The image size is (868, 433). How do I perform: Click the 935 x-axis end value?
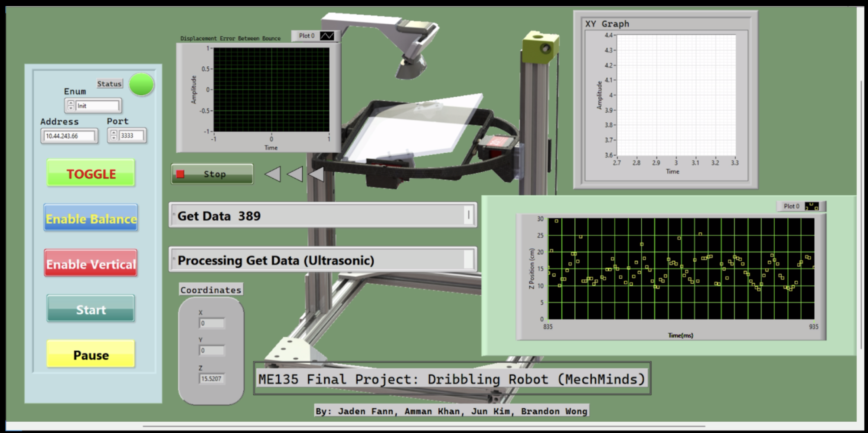pyautogui.click(x=813, y=327)
